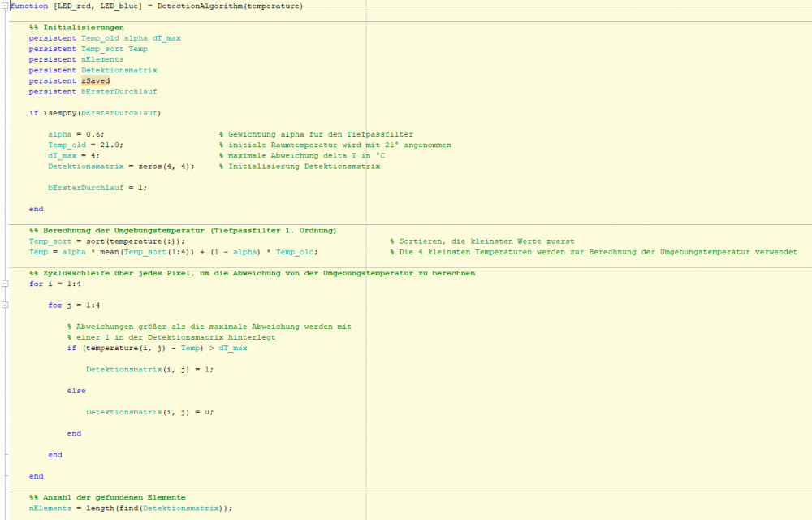Click 'persistent bErsterDurchlauf' declaration
The width and height of the screenshot is (812, 520).
click(x=93, y=92)
